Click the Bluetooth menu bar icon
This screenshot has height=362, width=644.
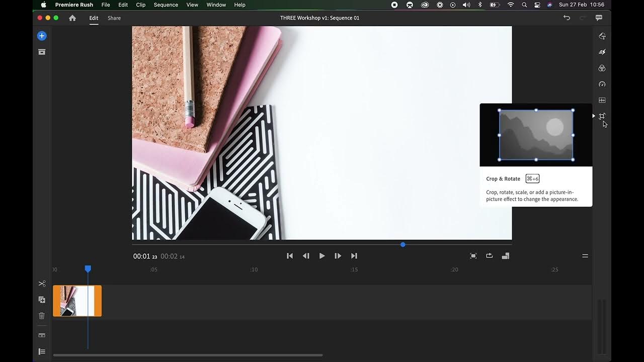[x=480, y=5]
